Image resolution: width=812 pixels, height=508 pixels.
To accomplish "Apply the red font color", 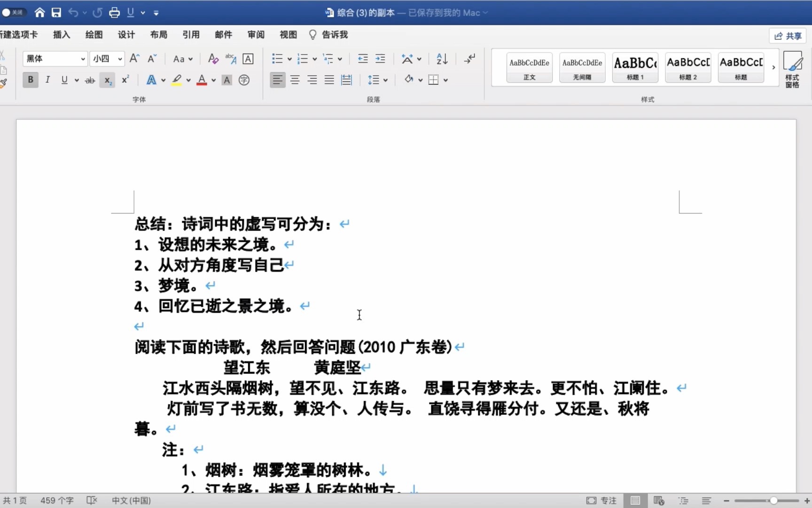I will coord(202,80).
